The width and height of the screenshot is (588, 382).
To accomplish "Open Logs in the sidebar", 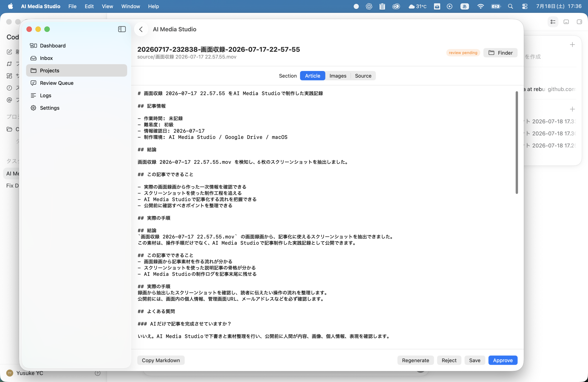I will pyautogui.click(x=76, y=95).
